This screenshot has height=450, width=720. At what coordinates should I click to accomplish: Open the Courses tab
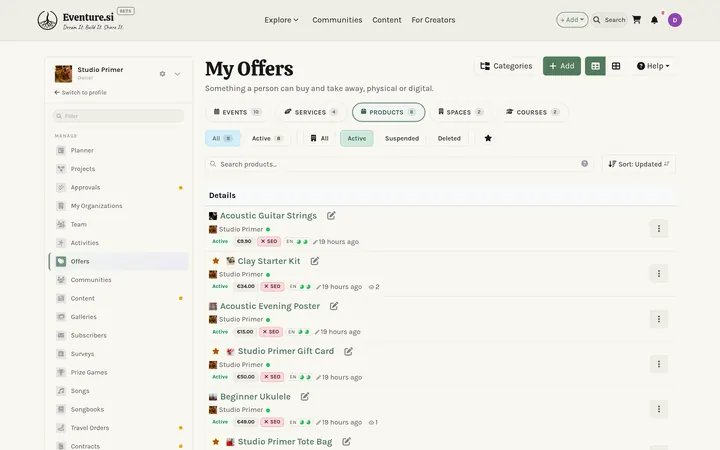click(532, 112)
